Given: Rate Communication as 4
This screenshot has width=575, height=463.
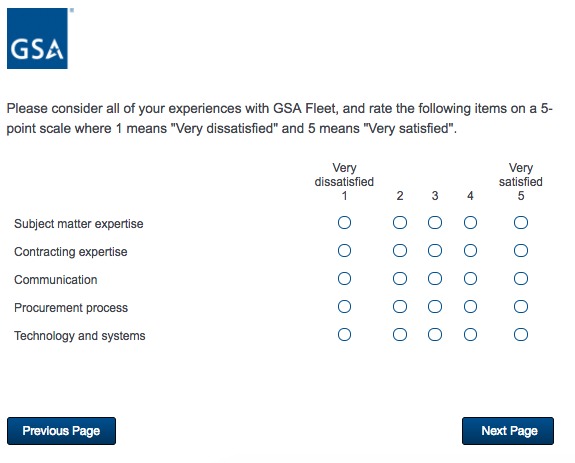Looking at the screenshot, I should click(x=470, y=279).
